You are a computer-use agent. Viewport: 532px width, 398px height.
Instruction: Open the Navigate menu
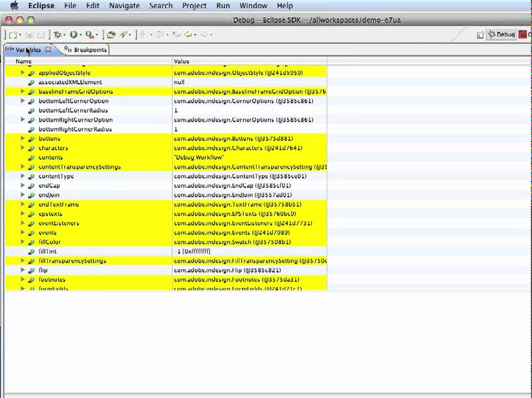click(124, 6)
